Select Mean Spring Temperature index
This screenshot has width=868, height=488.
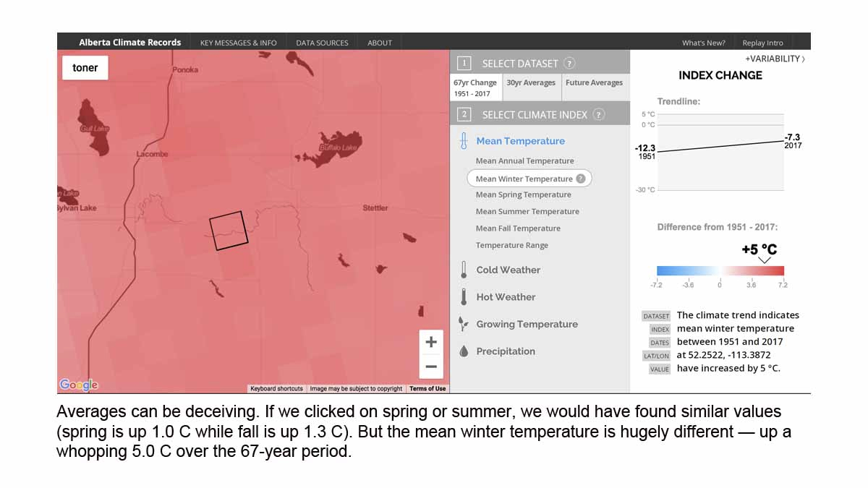(522, 194)
